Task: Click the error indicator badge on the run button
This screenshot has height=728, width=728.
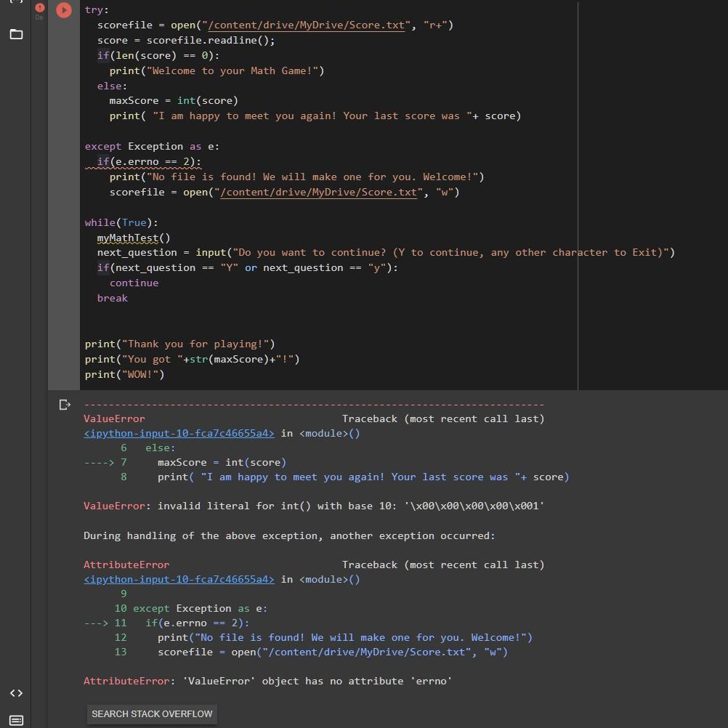Action: [x=39, y=7]
